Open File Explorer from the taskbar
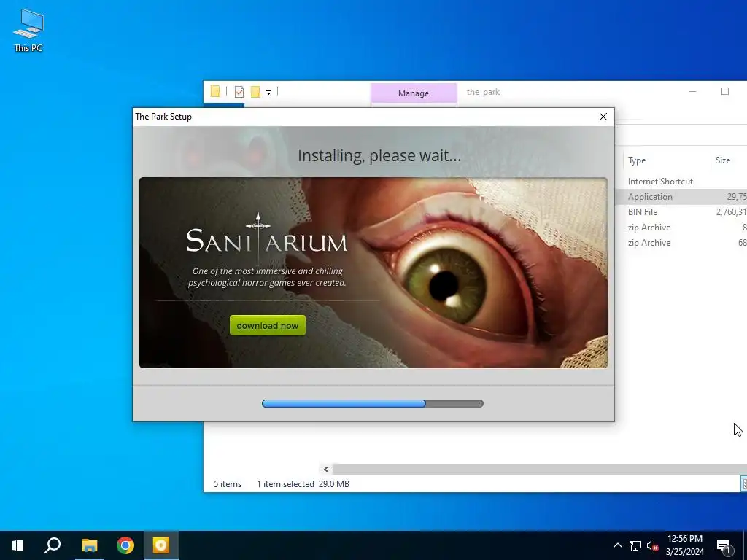747x560 pixels. click(89, 545)
